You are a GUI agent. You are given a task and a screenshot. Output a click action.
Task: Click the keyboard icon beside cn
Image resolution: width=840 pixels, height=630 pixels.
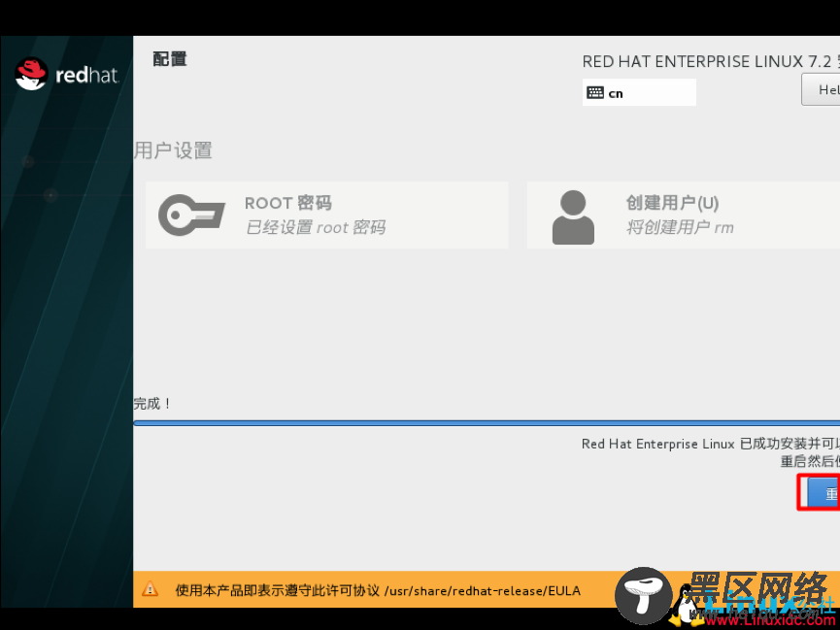pos(595,92)
